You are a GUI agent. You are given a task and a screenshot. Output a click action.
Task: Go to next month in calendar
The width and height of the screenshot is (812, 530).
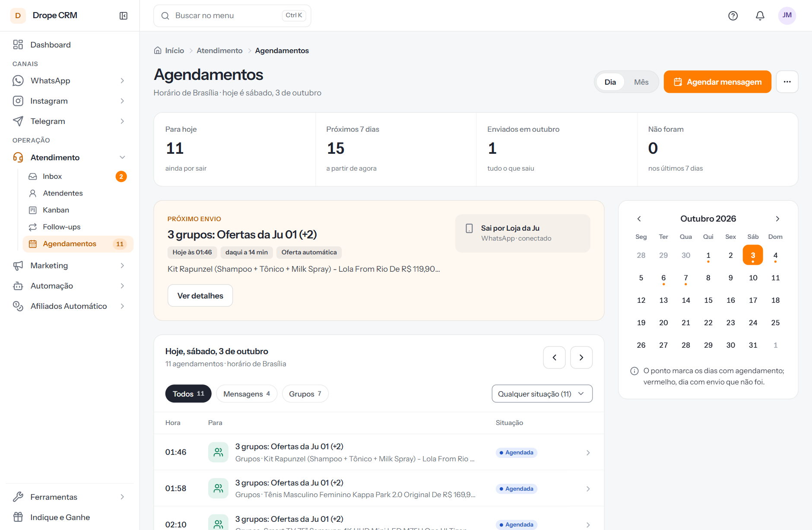click(x=777, y=219)
